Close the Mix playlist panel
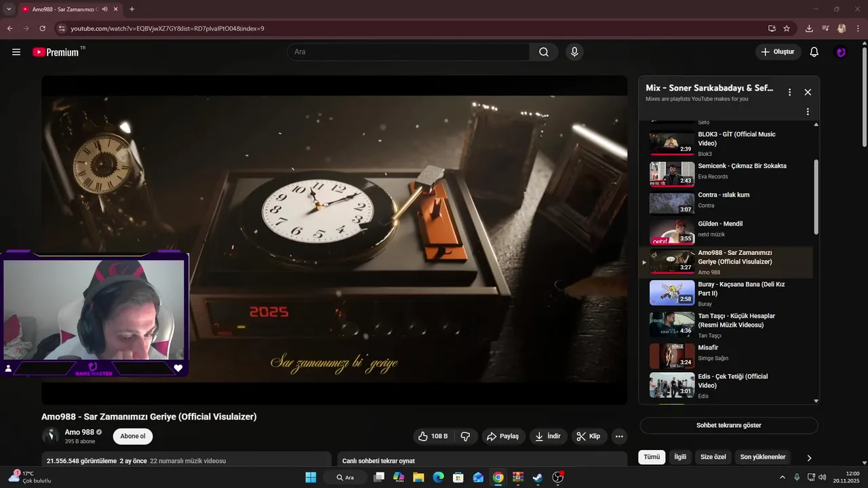 [808, 92]
